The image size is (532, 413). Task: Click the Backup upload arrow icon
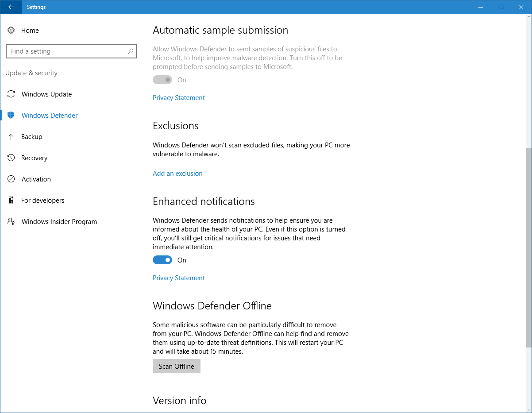click(x=11, y=137)
